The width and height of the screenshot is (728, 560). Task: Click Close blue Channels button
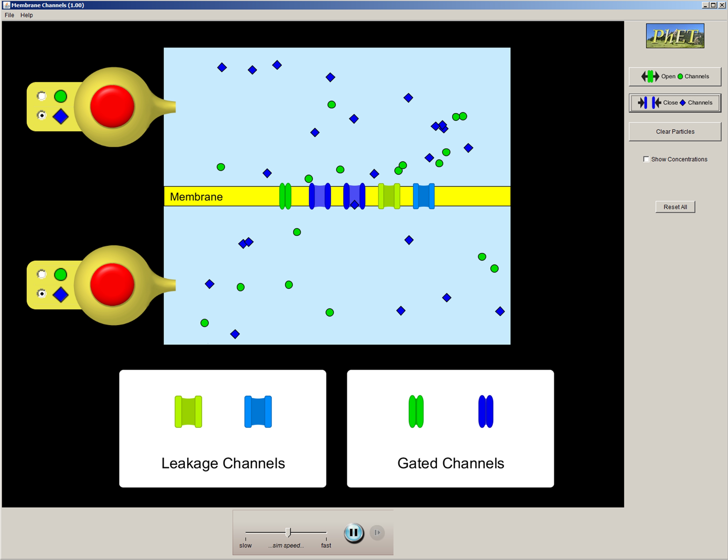point(675,103)
